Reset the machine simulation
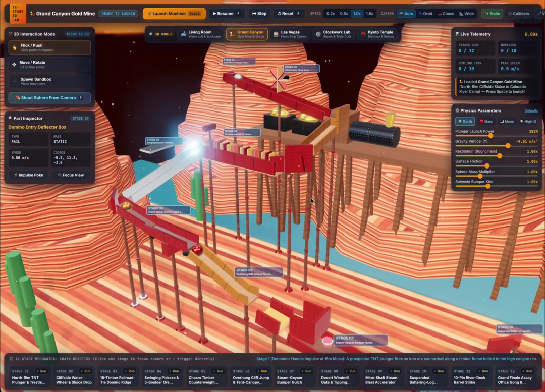The image size is (545, 392). pyautogui.click(x=289, y=14)
